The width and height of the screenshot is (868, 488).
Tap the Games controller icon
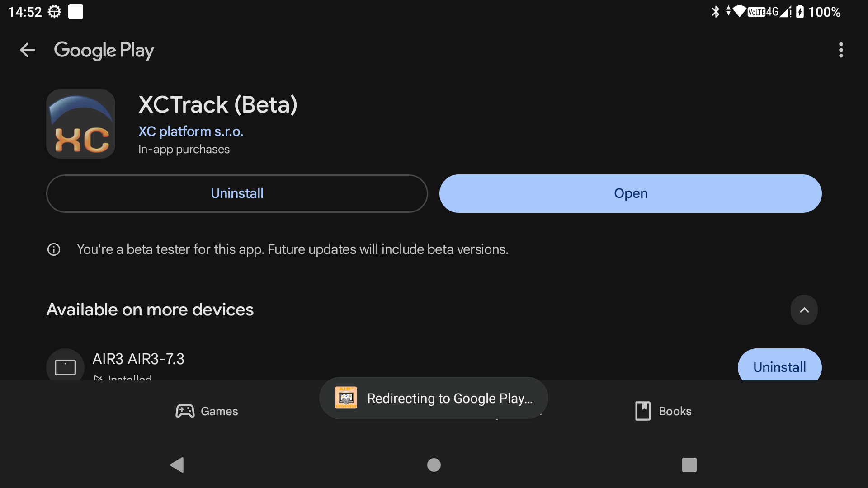tap(185, 411)
